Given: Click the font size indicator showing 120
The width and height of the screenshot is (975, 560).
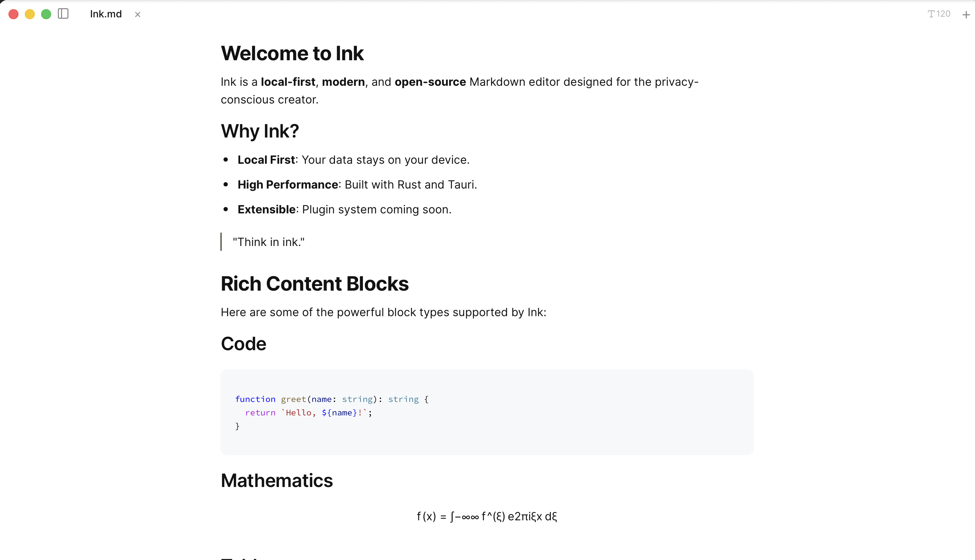Looking at the screenshot, I should 938,14.
